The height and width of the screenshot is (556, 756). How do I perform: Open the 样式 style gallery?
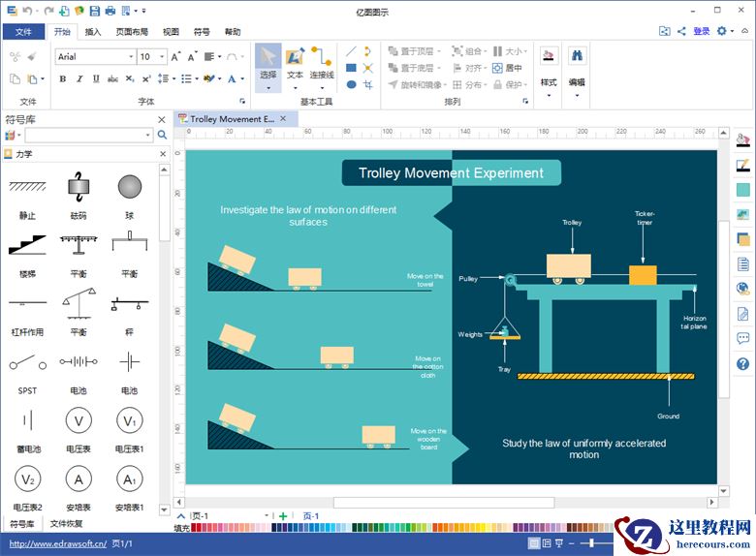[x=549, y=71]
